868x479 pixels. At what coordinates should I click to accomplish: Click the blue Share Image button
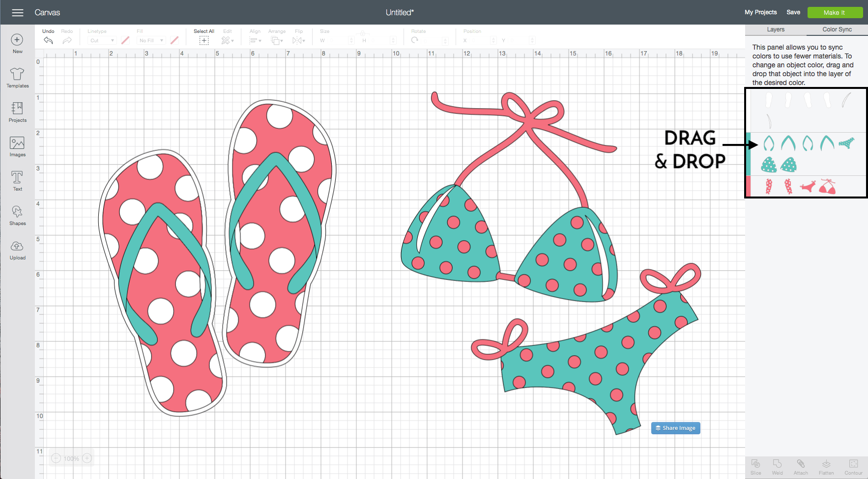click(x=675, y=428)
